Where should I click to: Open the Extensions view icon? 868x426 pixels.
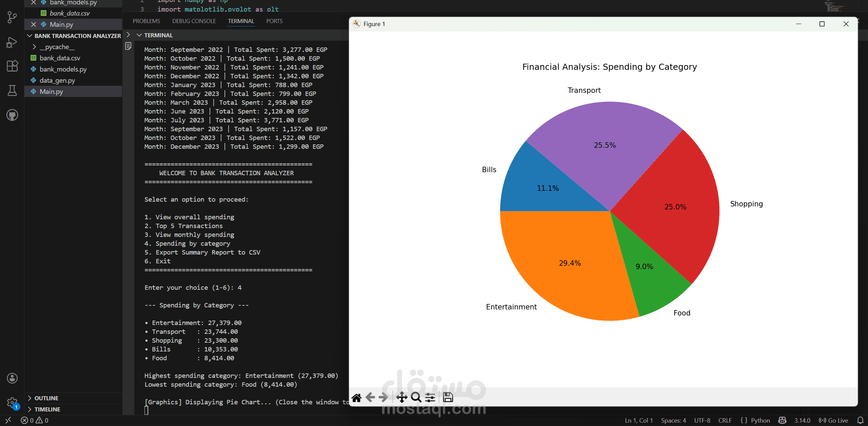[12, 66]
